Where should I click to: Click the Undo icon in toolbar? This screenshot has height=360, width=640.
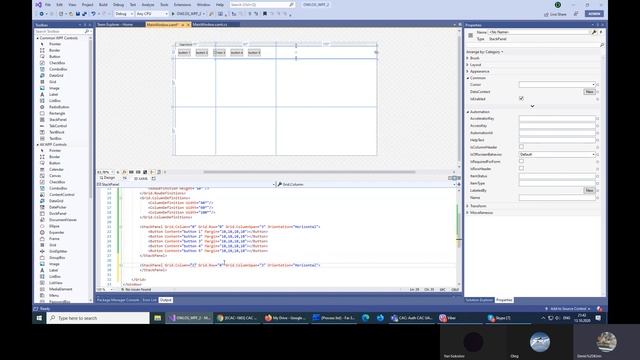[93, 14]
